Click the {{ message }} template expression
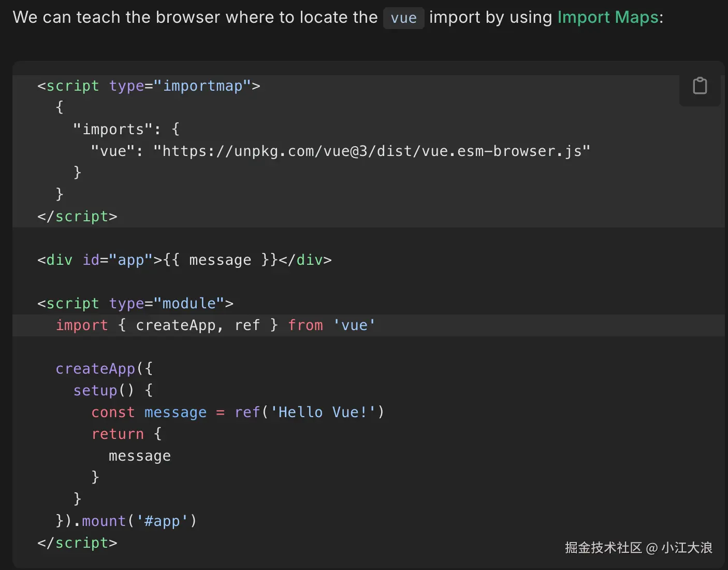This screenshot has height=570, width=728. coord(221,260)
